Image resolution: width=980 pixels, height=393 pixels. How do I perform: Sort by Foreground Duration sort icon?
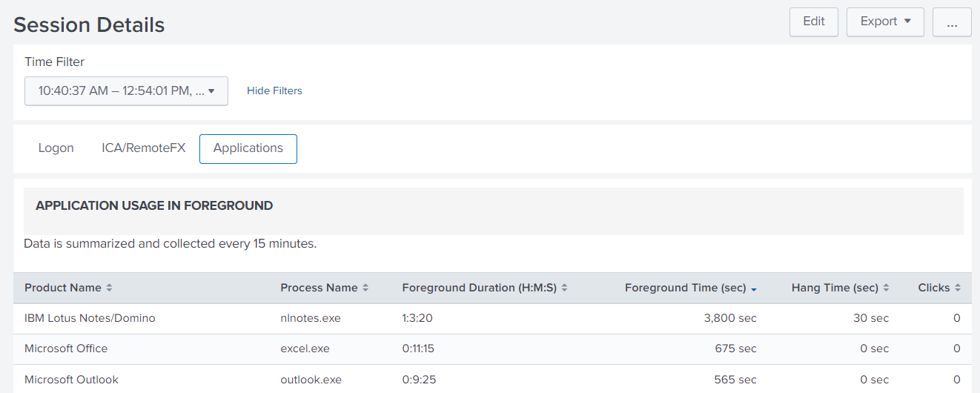coord(564,288)
